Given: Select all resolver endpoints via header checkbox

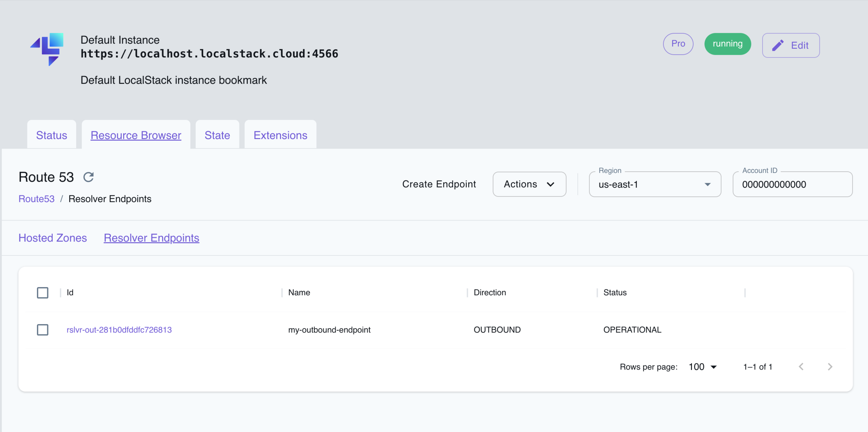Looking at the screenshot, I should (x=42, y=292).
